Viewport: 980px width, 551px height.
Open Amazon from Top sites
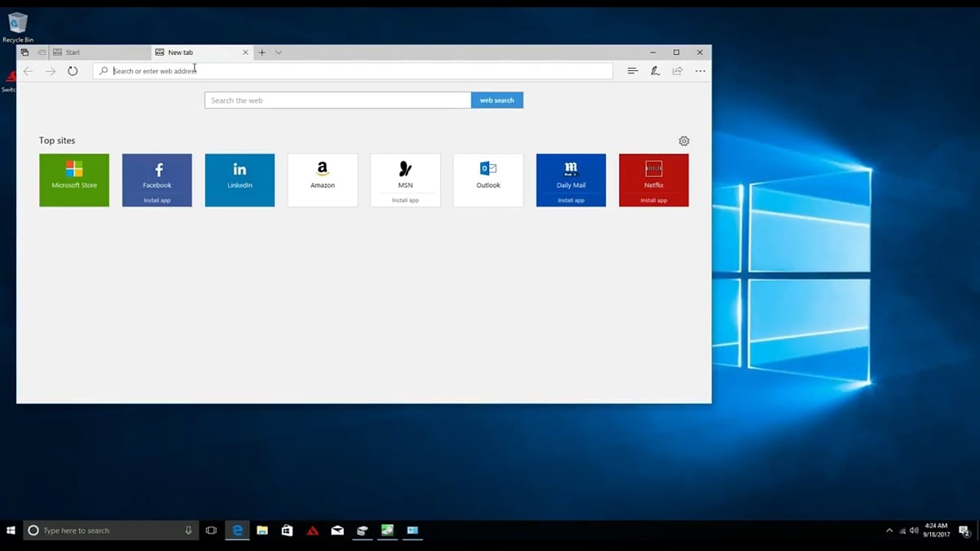coord(323,180)
